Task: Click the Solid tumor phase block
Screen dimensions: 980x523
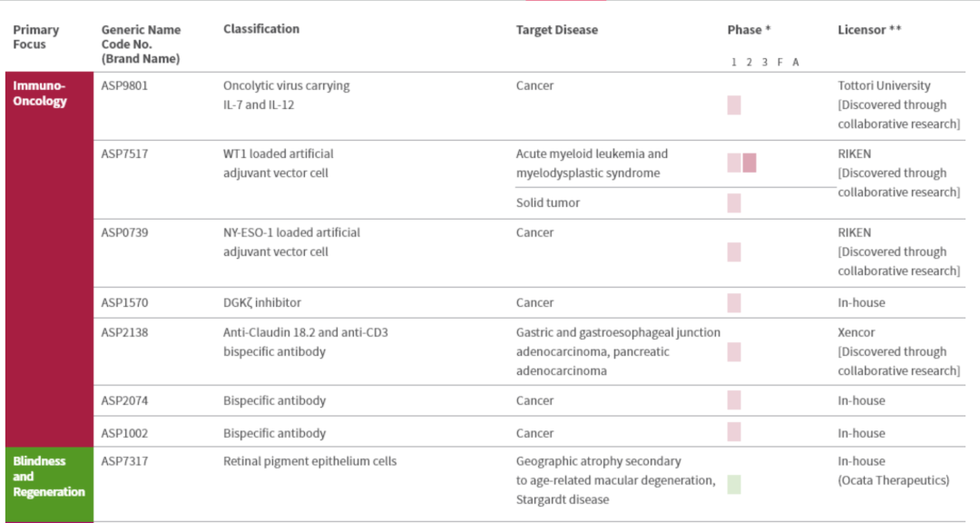Action: pos(734,203)
